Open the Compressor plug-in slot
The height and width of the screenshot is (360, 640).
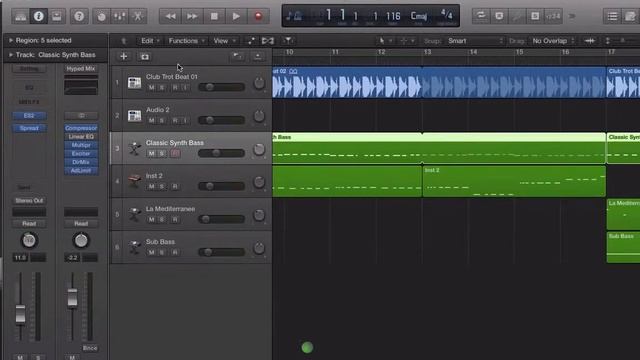(81, 128)
